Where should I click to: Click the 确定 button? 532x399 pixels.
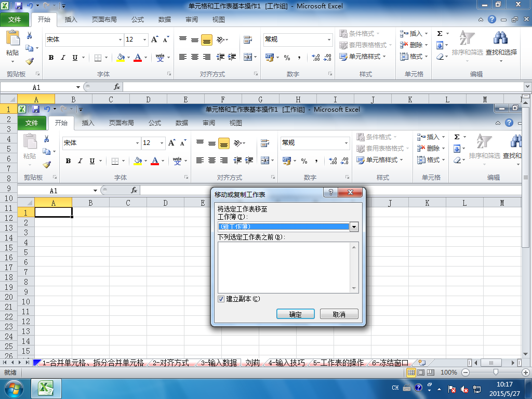[x=296, y=314]
